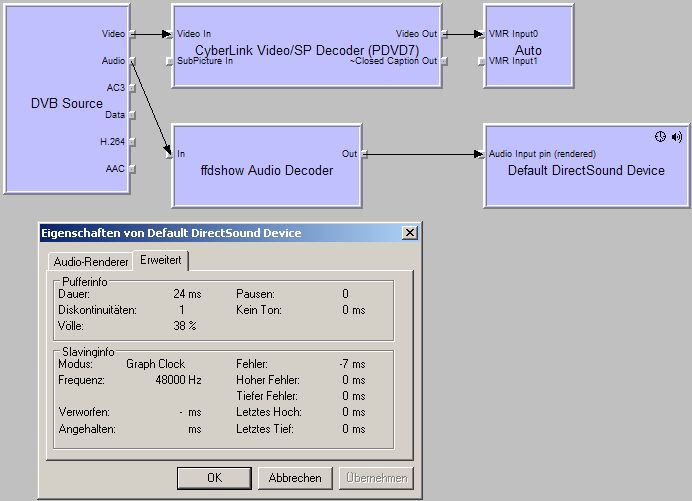
Task: Click the Video Out pin on CyberLink decoder
Action: (x=444, y=34)
